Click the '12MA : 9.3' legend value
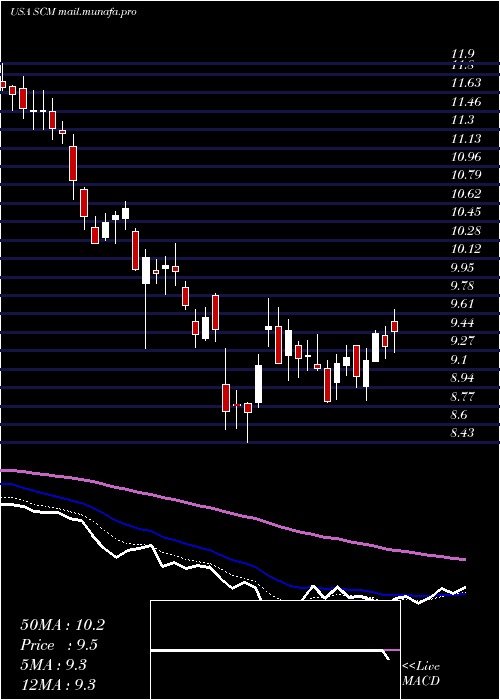 point(58,685)
